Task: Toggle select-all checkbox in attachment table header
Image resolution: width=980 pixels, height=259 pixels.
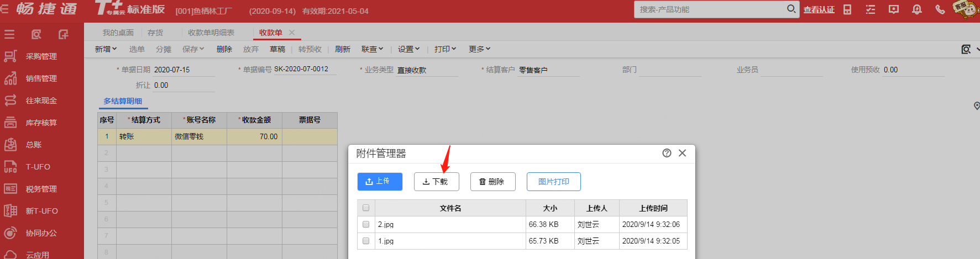Action: pyautogui.click(x=366, y=208)
